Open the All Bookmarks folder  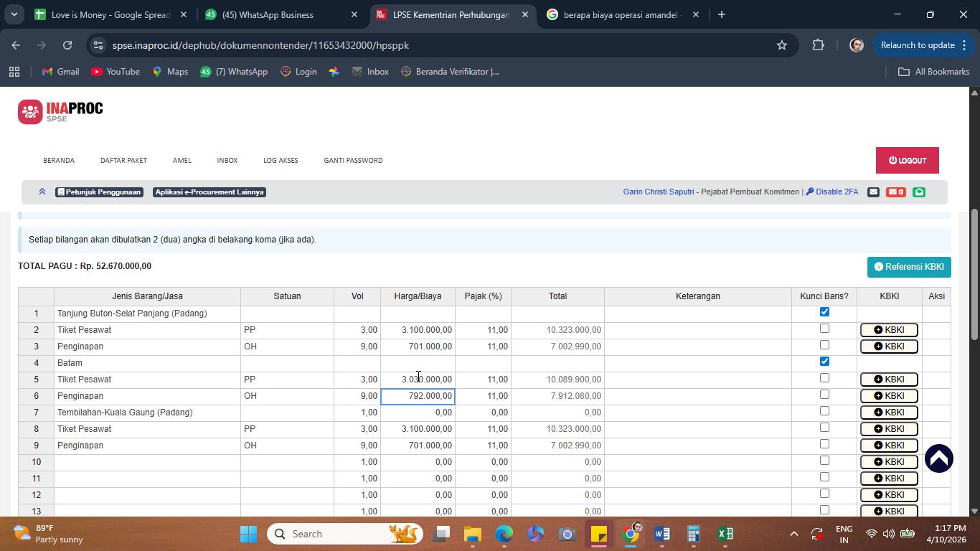pyautogui.click(x=934, y=72)
